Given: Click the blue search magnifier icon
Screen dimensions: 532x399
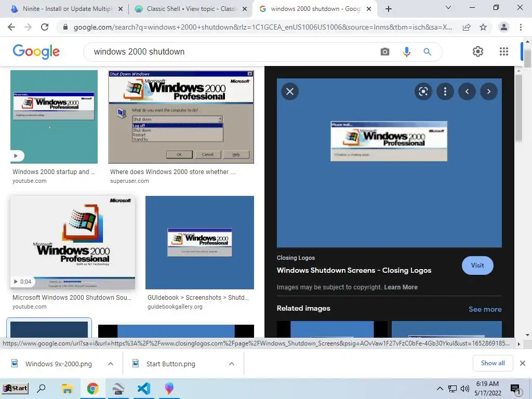Looking at the screenshot, I should point(427,51).
